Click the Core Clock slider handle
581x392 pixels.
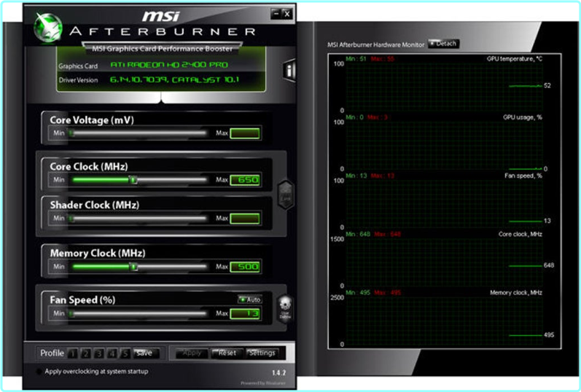[x=133, y=180]
